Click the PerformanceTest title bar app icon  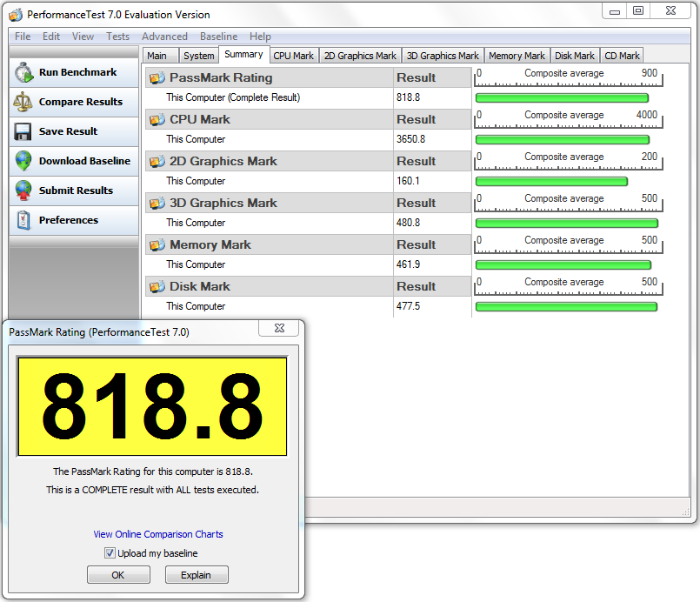(16, 15)
